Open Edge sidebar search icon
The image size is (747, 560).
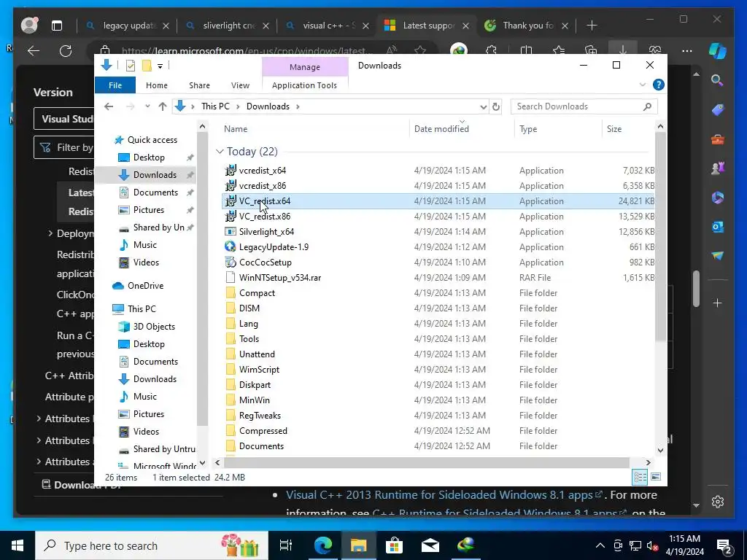tap(717, 80)
